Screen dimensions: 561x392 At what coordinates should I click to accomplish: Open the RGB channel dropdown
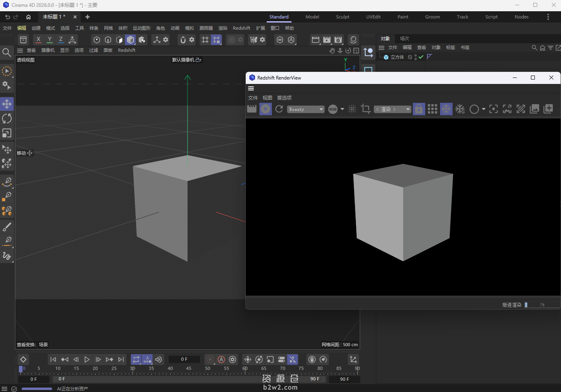tap(335, 109)
